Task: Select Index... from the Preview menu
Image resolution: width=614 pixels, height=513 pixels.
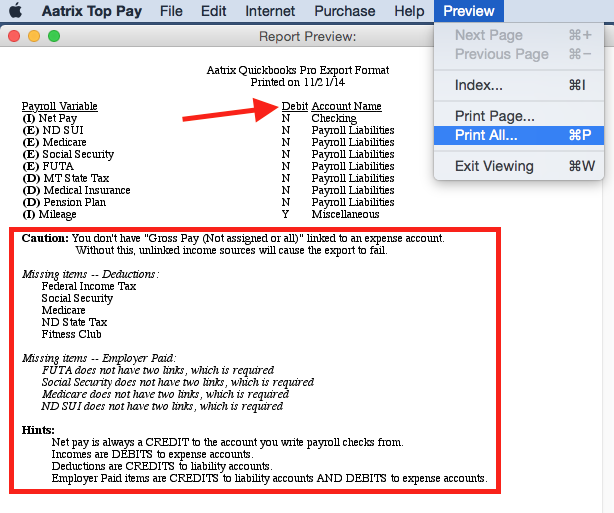Action: pyautogui.click(x=519, y=85)
